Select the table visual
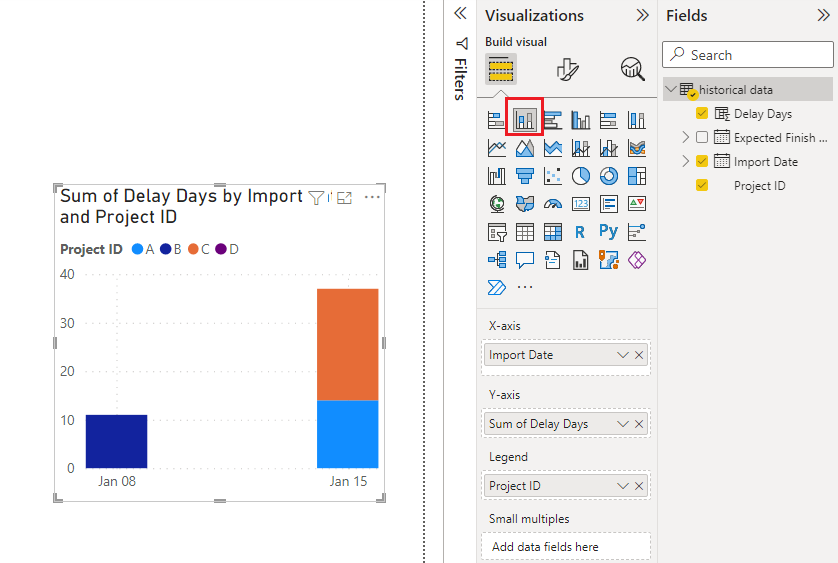This screenshot has width=838, height=563. (525, 232)
